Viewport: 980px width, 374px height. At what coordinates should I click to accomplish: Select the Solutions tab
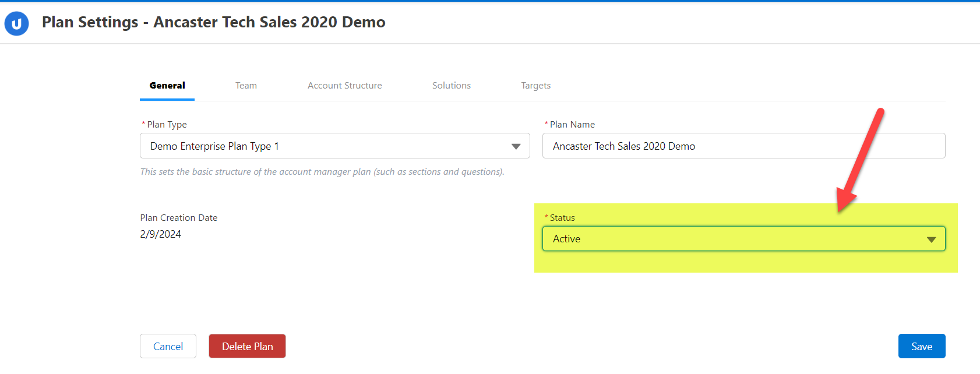(451, 86)
